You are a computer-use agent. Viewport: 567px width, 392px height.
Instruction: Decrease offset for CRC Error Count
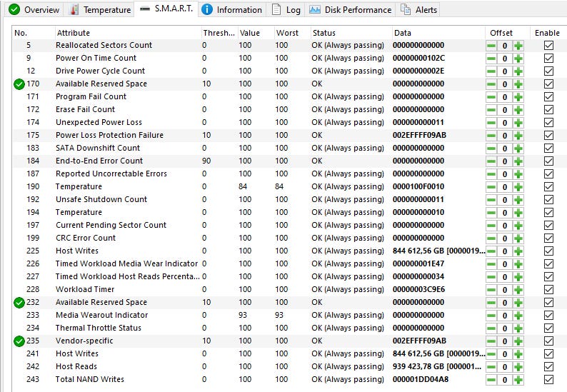[491, 238]
